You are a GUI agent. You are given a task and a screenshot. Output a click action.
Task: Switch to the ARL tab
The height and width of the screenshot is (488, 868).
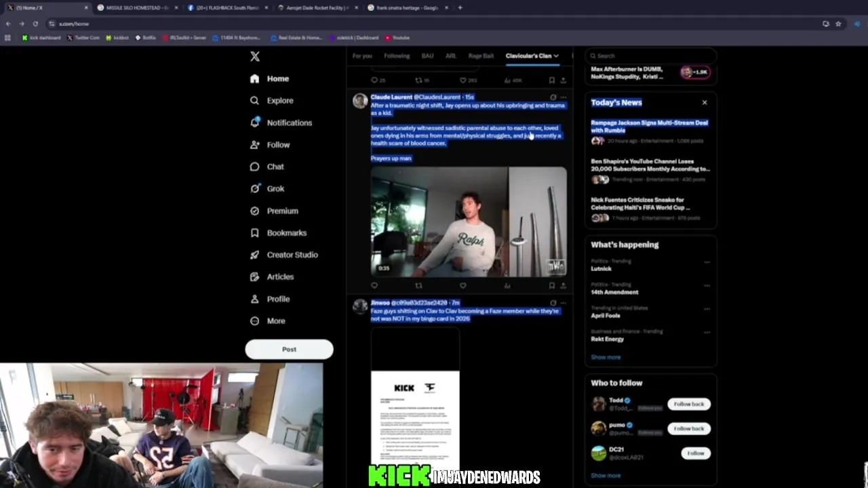(450, 56)
